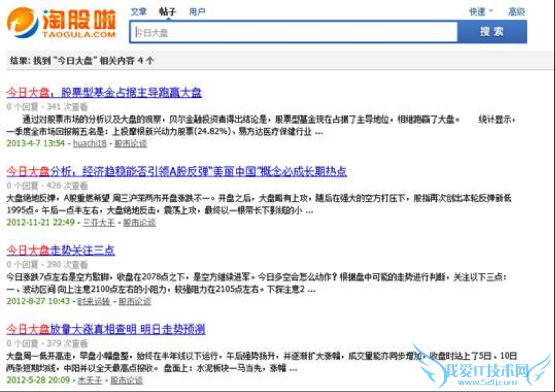
Task: Click the snippet starting 今日涨跌7点左右
Action: [x=256, y=283]
